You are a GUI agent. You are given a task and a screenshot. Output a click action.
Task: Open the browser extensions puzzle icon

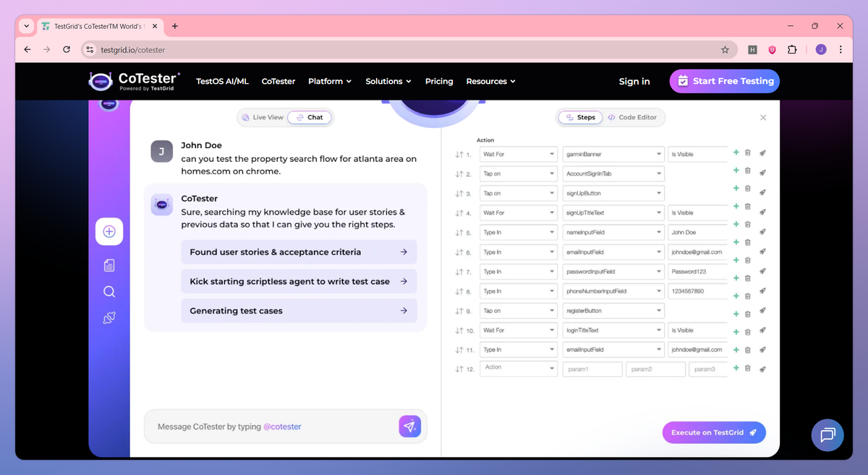[x=792, y=50]
